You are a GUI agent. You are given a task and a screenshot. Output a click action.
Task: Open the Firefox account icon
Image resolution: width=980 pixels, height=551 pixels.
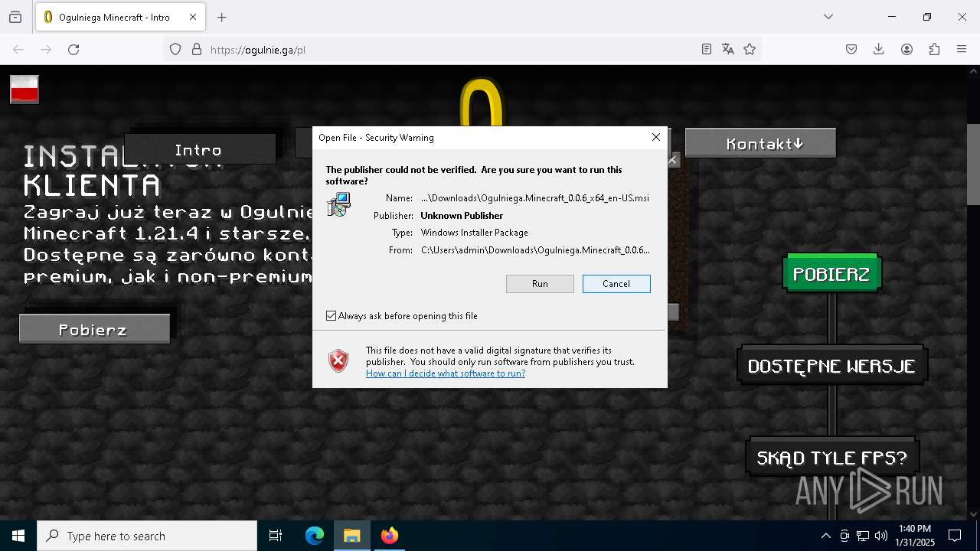coord(906,50)
